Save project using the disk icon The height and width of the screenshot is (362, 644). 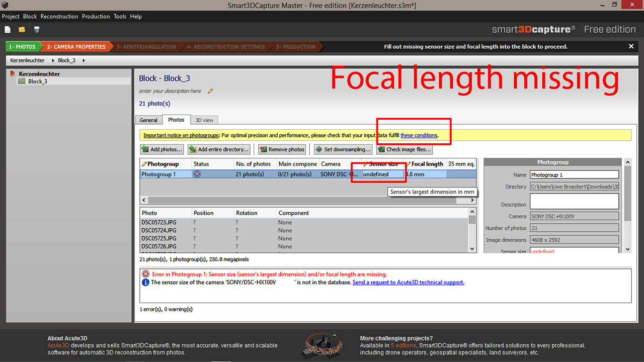tap(37, 30)
